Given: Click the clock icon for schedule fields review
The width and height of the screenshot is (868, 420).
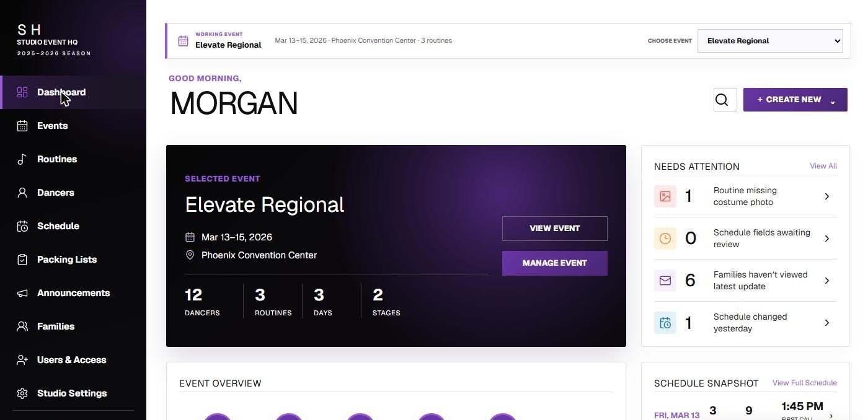Looking at the screenshot, I should coord(665,238).
